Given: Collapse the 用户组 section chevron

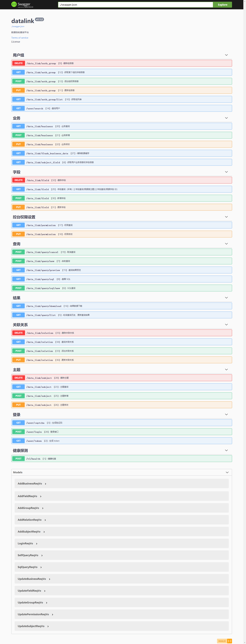Looking at the screenshot, I should click(226, 55).
